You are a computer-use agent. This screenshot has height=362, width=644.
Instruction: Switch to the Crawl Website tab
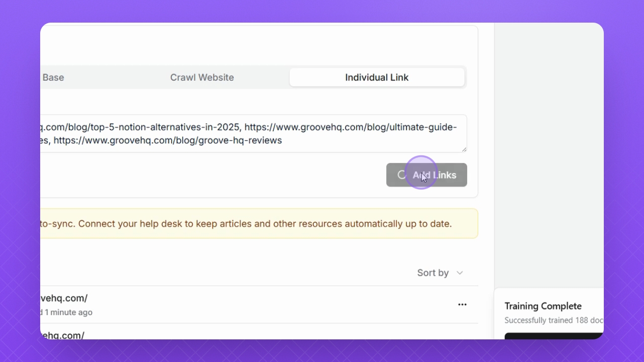coord(202,77)
